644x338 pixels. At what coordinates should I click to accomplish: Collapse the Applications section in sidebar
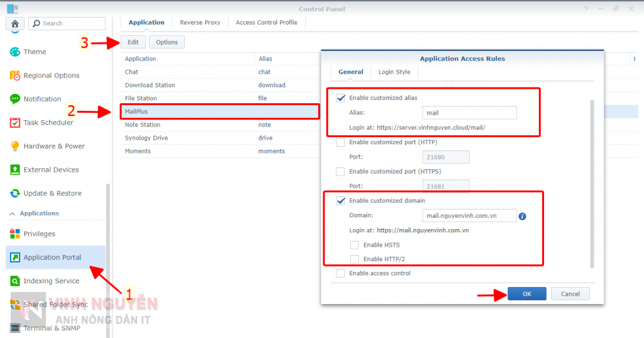click(13, 213)
